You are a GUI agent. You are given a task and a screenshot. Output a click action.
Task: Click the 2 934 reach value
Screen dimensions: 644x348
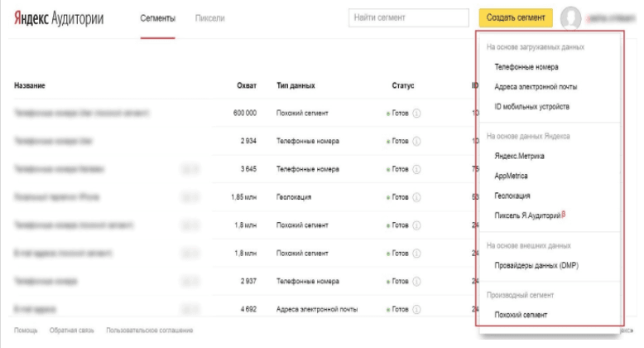tap(248, 141)
